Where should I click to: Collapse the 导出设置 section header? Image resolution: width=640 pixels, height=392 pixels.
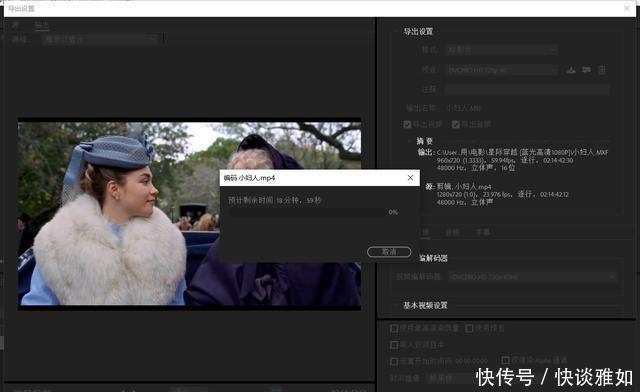tap(397, 31)
